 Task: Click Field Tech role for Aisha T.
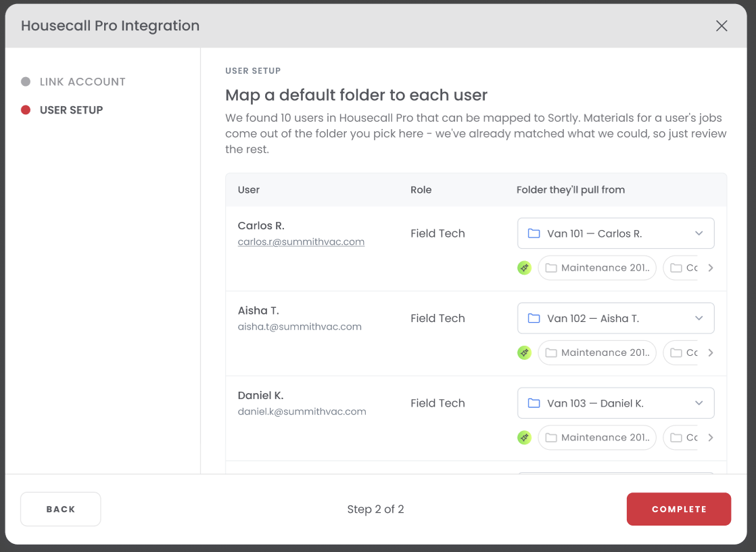(438, 319)
